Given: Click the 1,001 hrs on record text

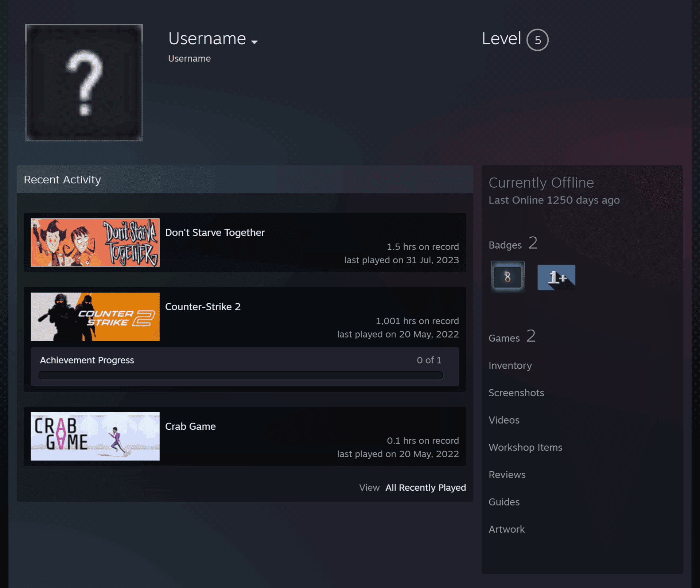Looking at the screenshot, I should pyautogui.click(x=417, y=321).
